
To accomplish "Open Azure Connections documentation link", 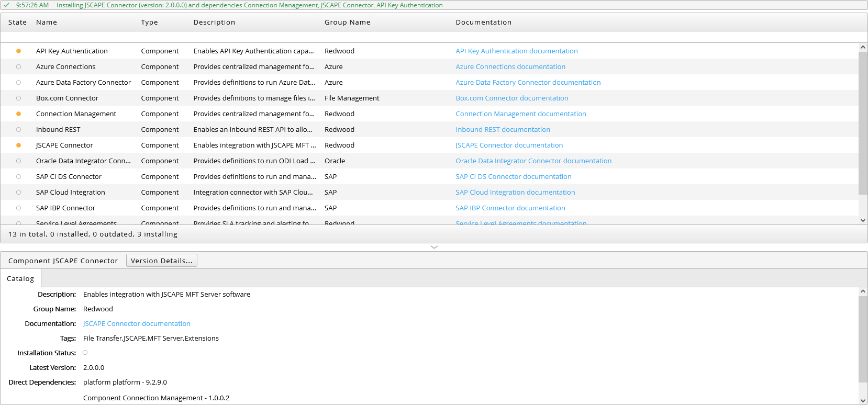I will click(x=510, y=67).
